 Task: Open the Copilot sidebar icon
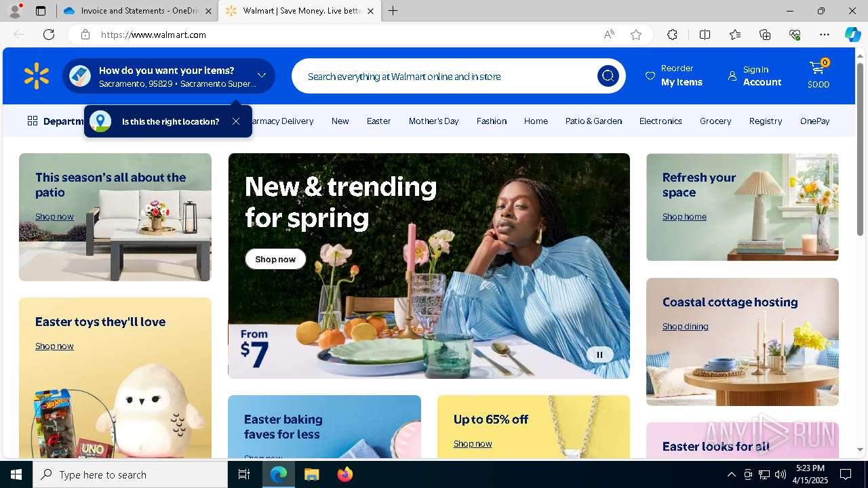coord(852,35)
